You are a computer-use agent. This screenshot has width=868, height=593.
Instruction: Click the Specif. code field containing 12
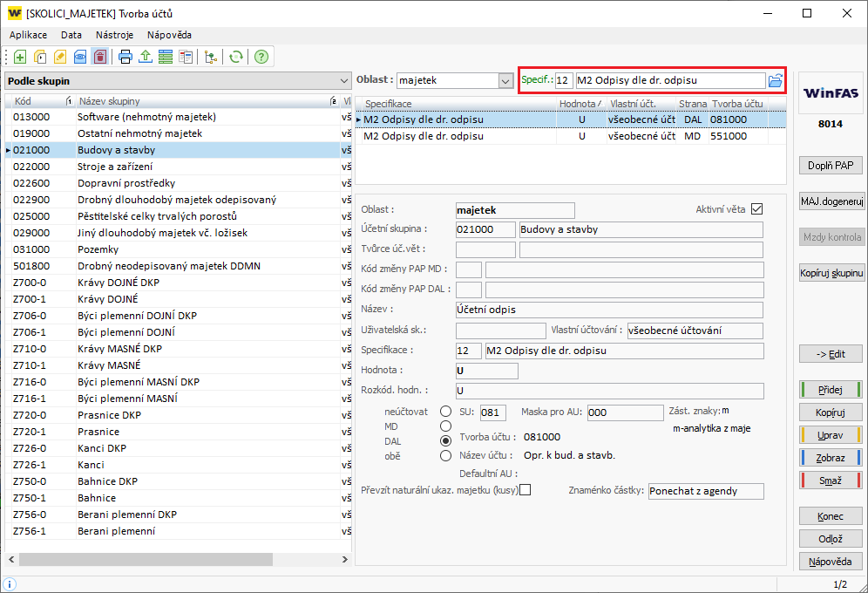(x=564, y=80)
